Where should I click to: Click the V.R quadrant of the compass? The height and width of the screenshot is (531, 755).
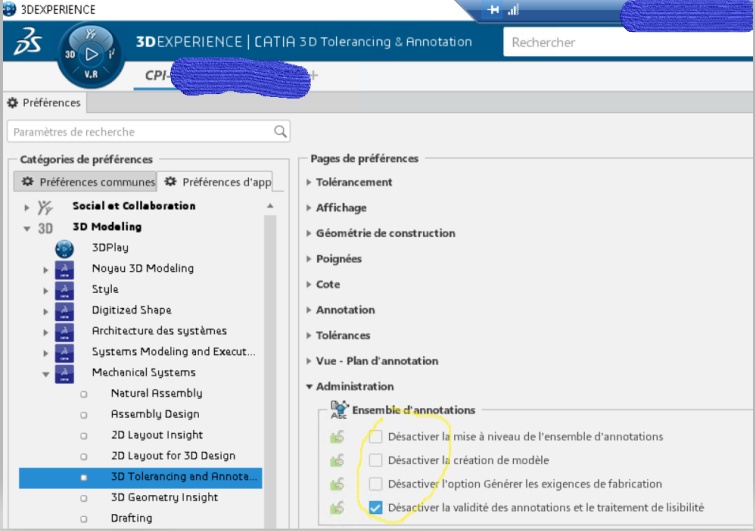[91, 75]
